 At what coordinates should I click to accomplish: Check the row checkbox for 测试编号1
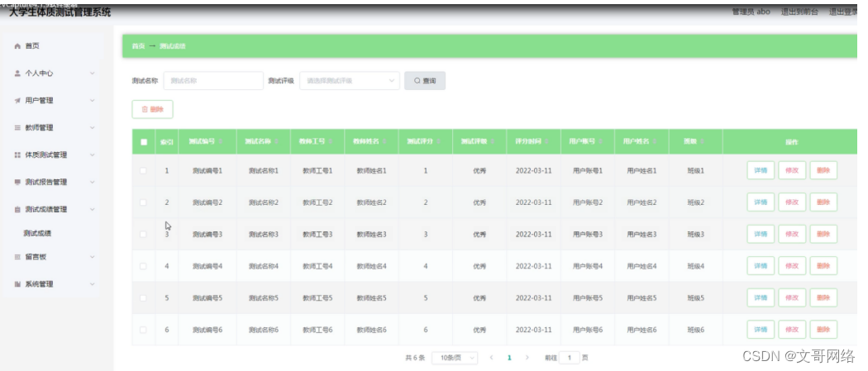(x=143, y=171)
